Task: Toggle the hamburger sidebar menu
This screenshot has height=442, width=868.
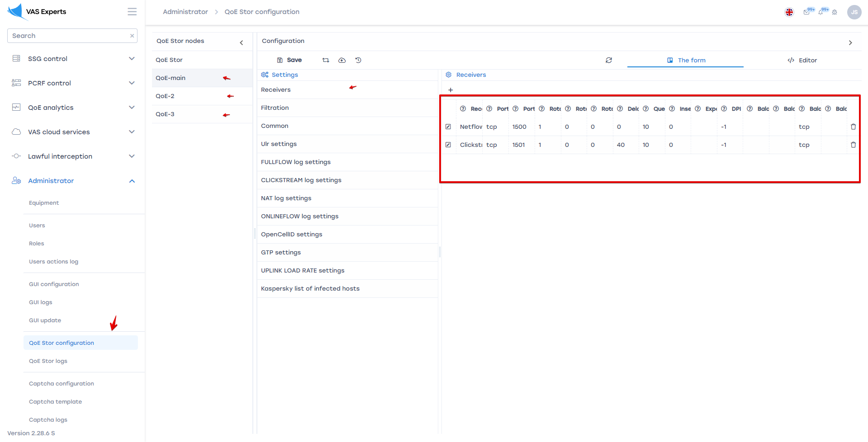Action: click(132, 12)
